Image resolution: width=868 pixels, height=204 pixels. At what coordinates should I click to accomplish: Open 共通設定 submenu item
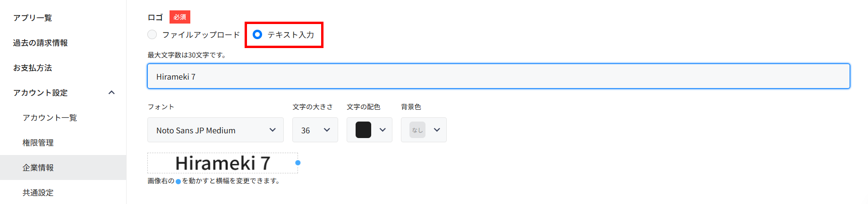point(38,193)
